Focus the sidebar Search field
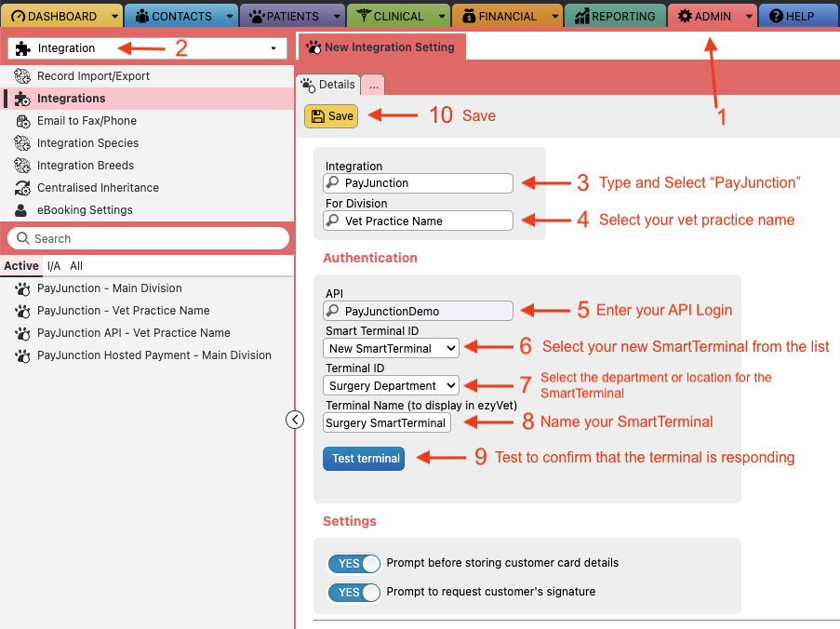840x629 pixels. click(148, 238)
